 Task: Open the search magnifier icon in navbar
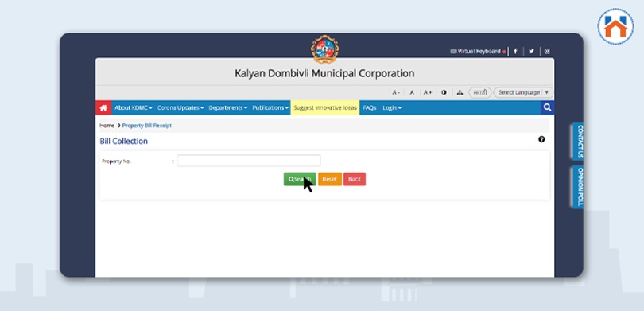(547, 107)
